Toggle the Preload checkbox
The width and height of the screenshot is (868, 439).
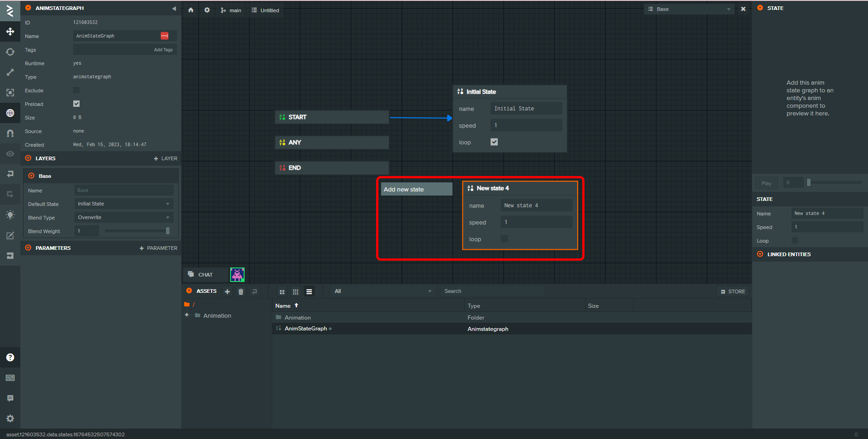coord(76,104)
